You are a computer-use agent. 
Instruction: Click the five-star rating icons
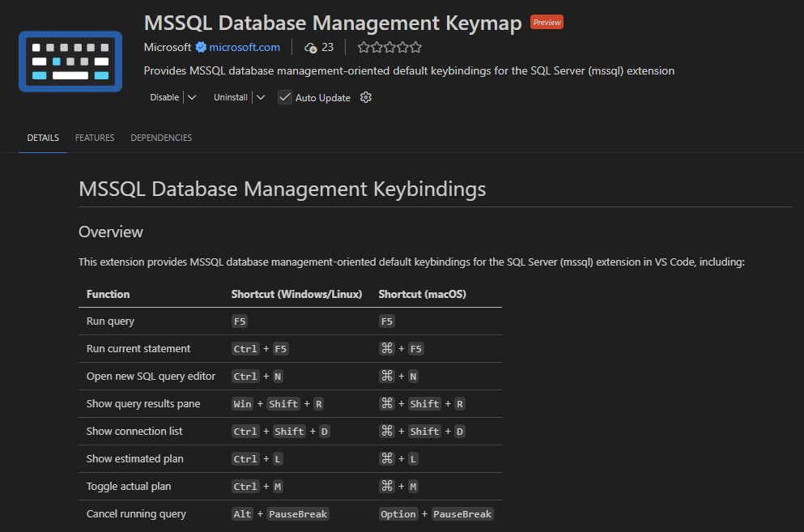click(389, 47)
